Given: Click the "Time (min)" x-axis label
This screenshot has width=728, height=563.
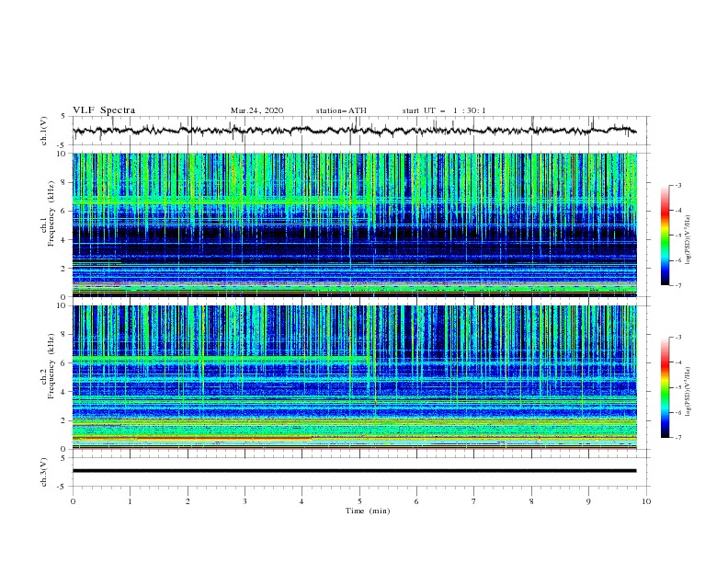Looking at the screenshot, I should (x=368, y=511).
